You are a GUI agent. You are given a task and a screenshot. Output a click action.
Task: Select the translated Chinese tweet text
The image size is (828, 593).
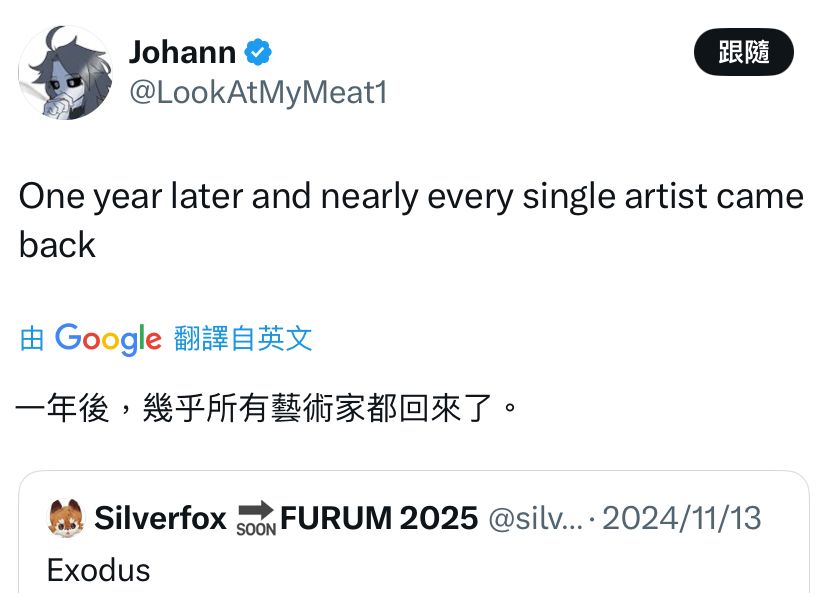[268, 409]
